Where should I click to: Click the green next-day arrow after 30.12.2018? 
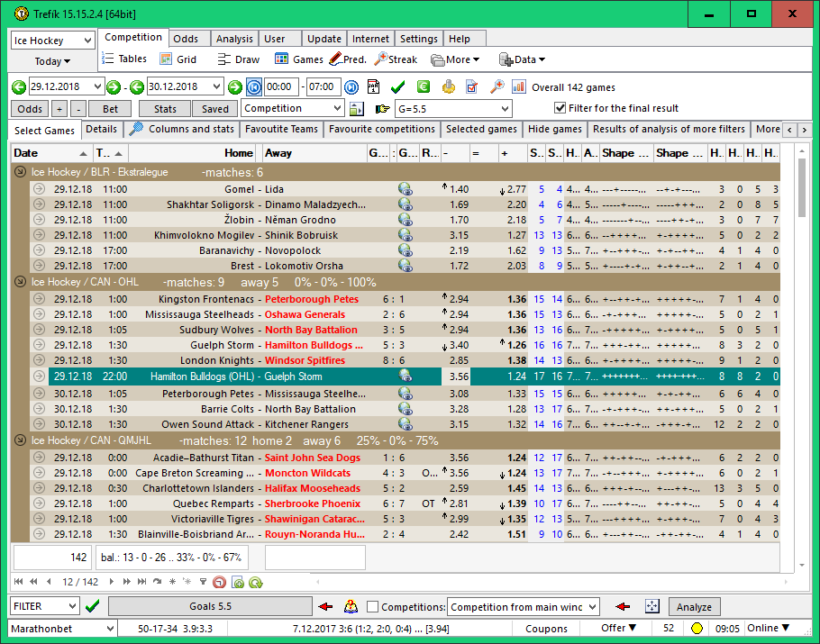tap(234, 87)
